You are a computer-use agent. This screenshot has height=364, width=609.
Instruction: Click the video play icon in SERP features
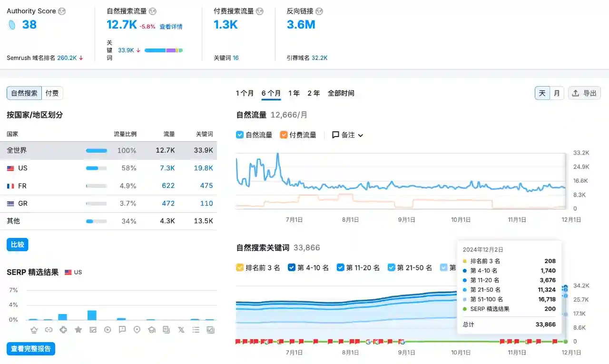(x=108, y=330)
